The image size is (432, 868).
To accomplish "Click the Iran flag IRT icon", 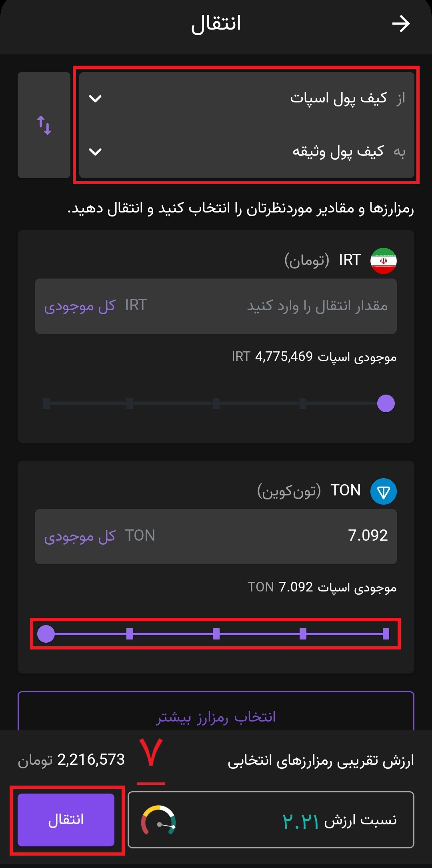I will pyautogui.click(x=383, y=261).
